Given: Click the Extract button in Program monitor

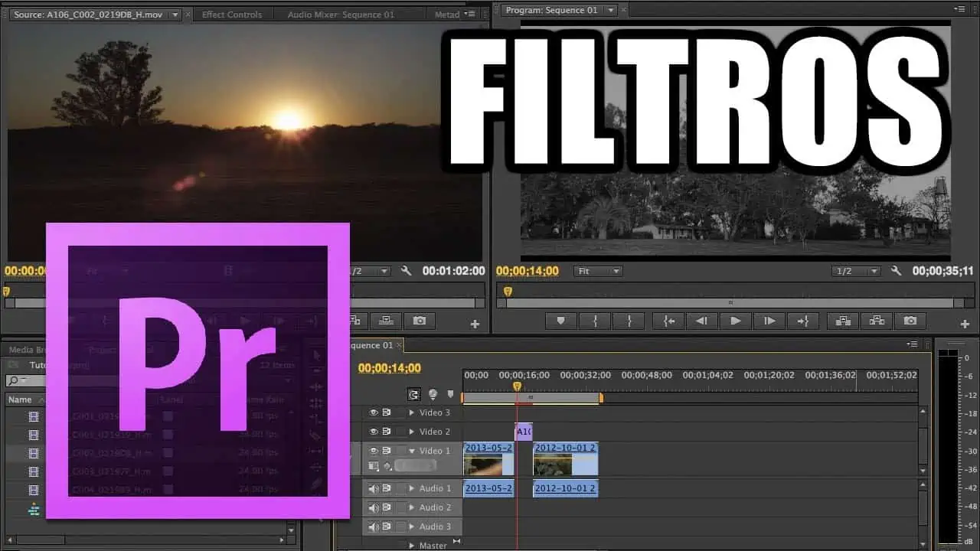Looking at the screenshot, I should tap(877, 321).
